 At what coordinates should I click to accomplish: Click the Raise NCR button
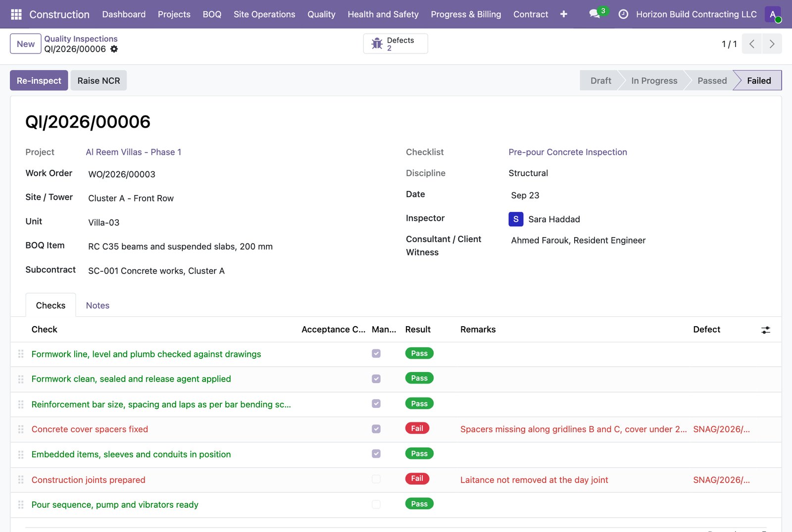coord(99,81)
